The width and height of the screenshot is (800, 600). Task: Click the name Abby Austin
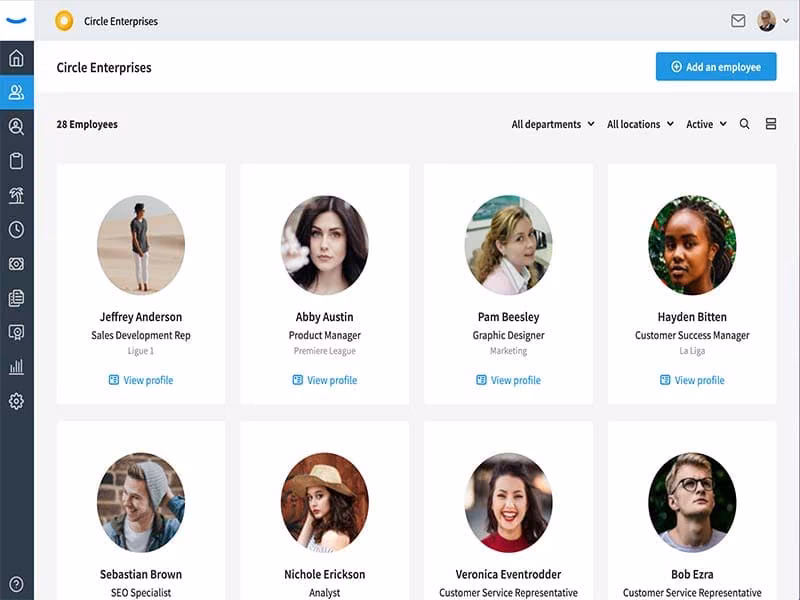324,317
